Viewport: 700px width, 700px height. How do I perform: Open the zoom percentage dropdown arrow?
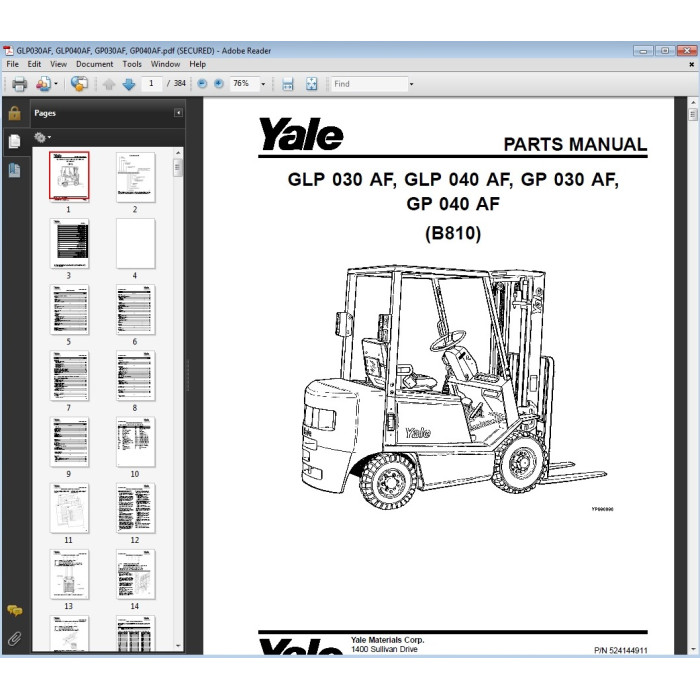[263, 84]
